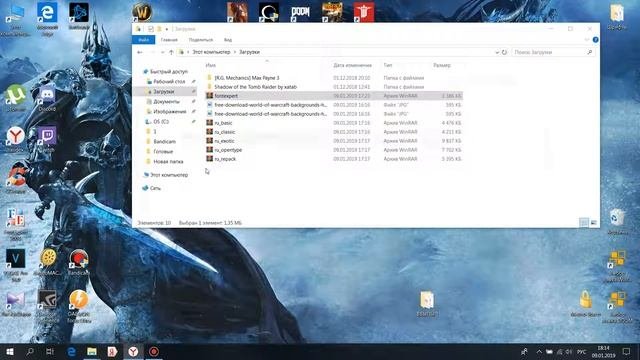
Task: Expand the ribbon chevron
Action: [x=587, y=40]
